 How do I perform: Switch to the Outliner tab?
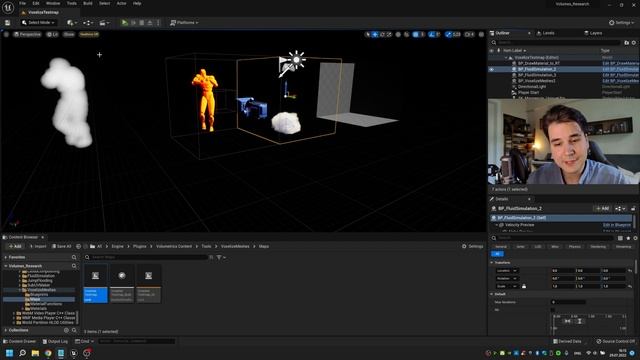pyautogui.click(x=502, y=33)
